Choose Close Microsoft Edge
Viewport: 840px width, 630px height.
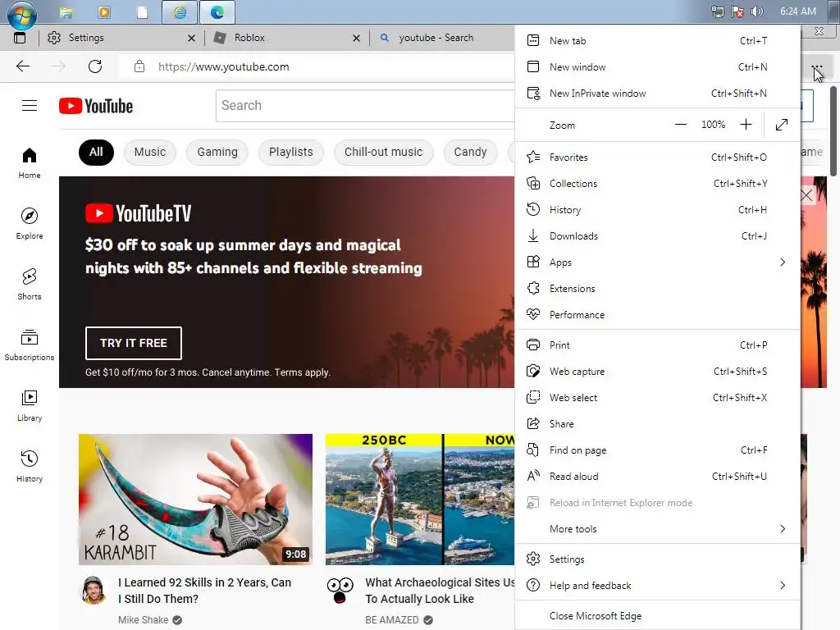click(657, 616)
